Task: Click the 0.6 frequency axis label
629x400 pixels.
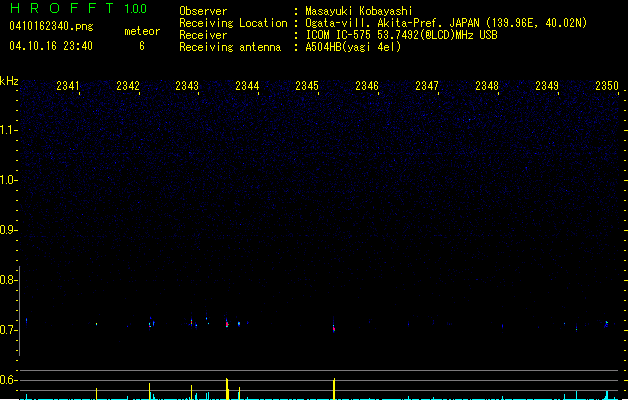Action: click(x=8, y=380)
